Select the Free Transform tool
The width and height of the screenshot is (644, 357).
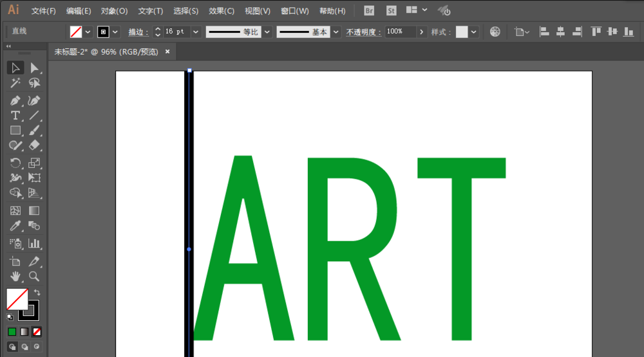point(34,178)
